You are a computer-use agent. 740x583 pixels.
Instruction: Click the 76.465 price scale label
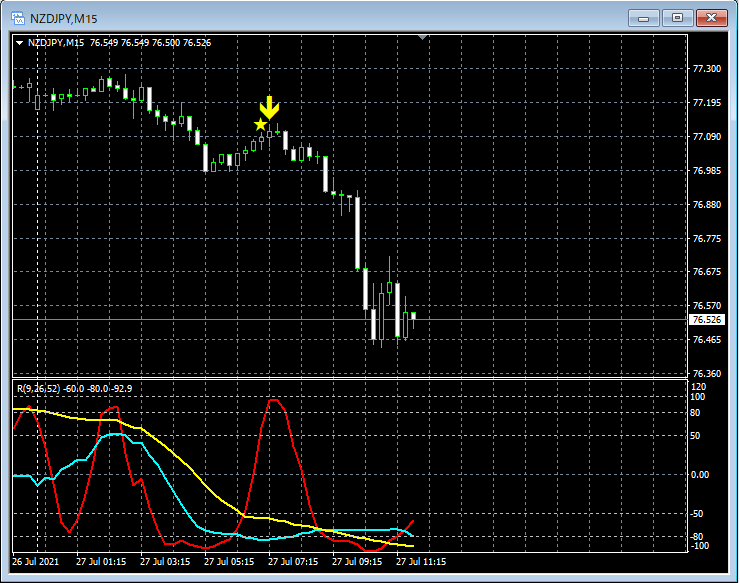click(706, 340)
